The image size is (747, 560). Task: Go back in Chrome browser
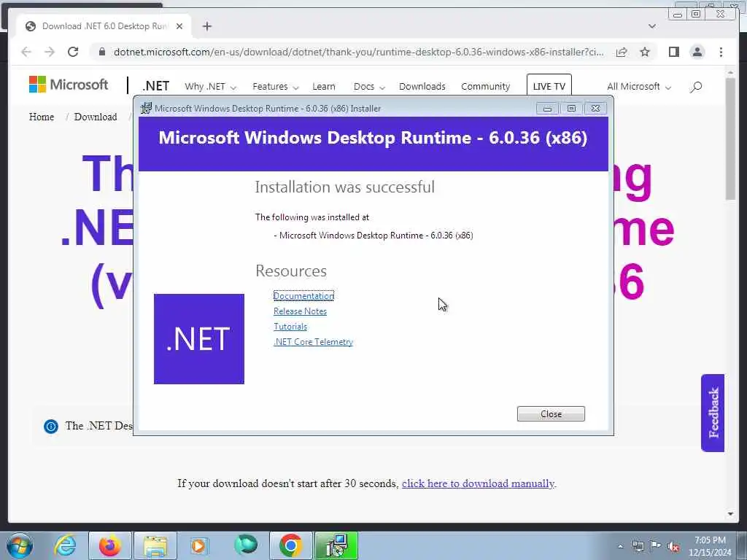point(26,52)
